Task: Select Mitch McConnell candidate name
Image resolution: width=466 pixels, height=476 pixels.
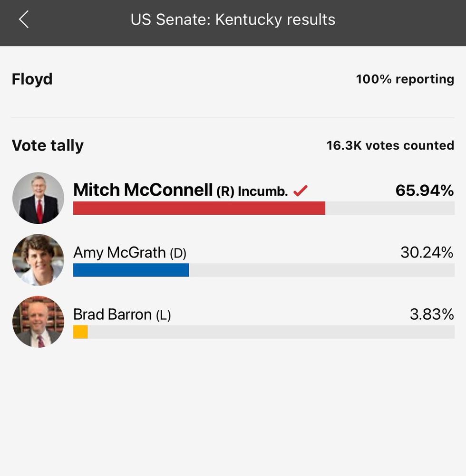Action: (x=143, y=190)
